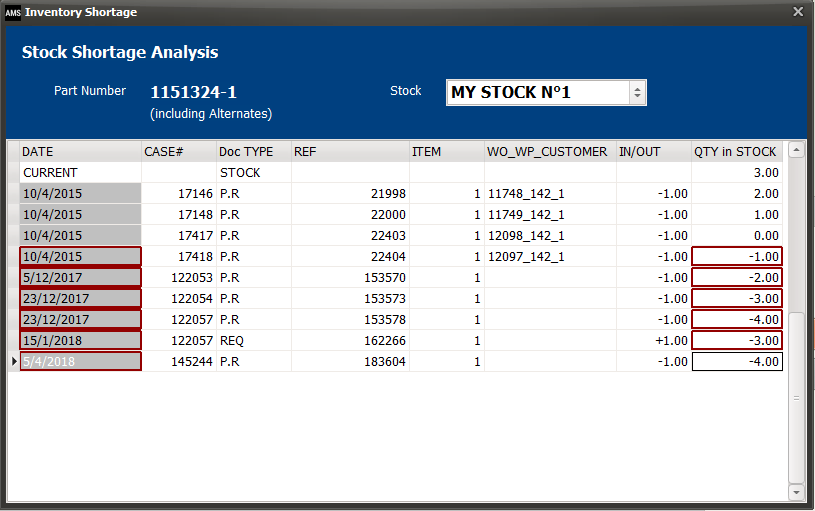815x511 pixels.
Task: Select case number 17146
Action: point(179,193)
